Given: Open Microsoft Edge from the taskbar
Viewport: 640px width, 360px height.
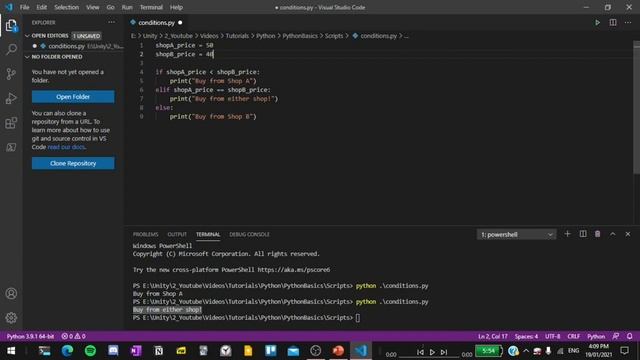Looking at the screenshot, I should point(67,351).
